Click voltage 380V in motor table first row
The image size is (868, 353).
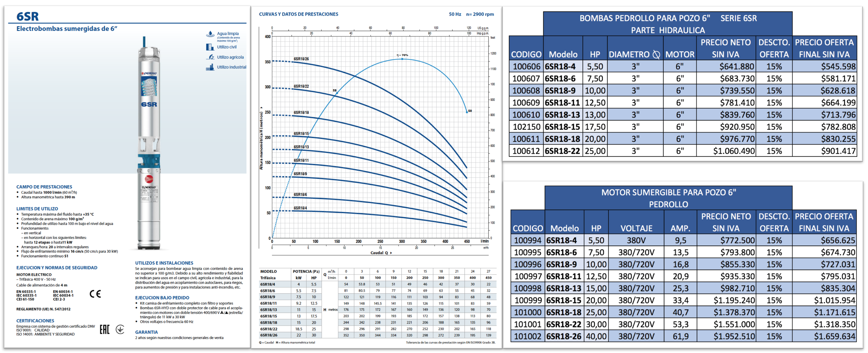(x=636, y=241)
